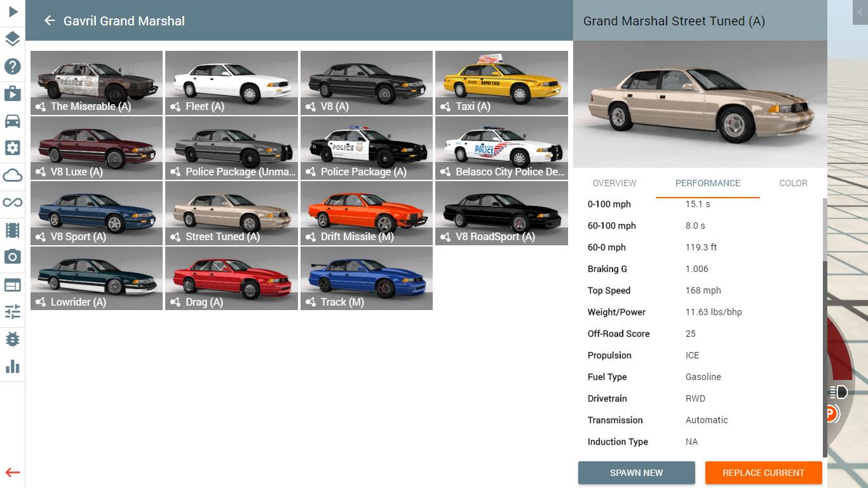The height and width of the screenshot is (488, 868).
Task: Open the sliders options icon
Action: (13, 311)
